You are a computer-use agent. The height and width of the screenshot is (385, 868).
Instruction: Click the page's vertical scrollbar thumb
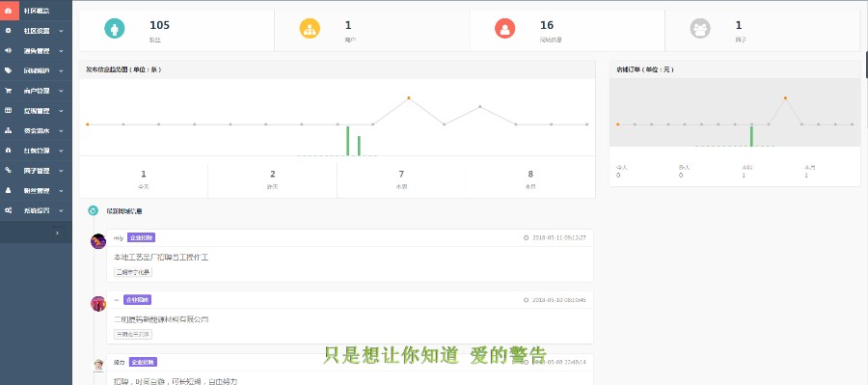tap(866, 66)
